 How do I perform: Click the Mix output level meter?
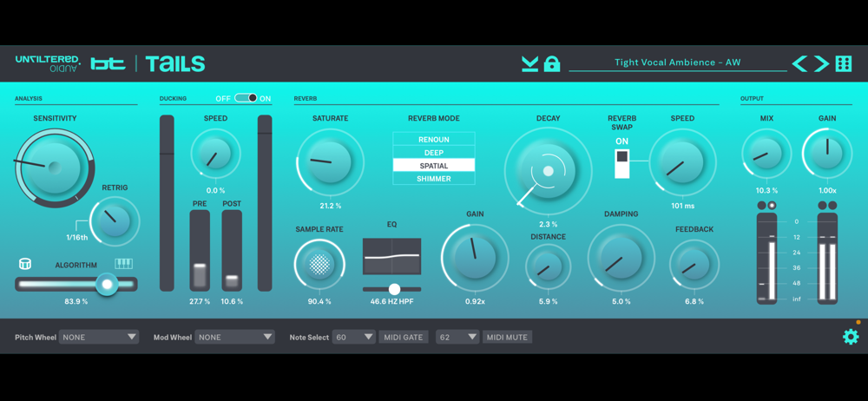point(766,258)
